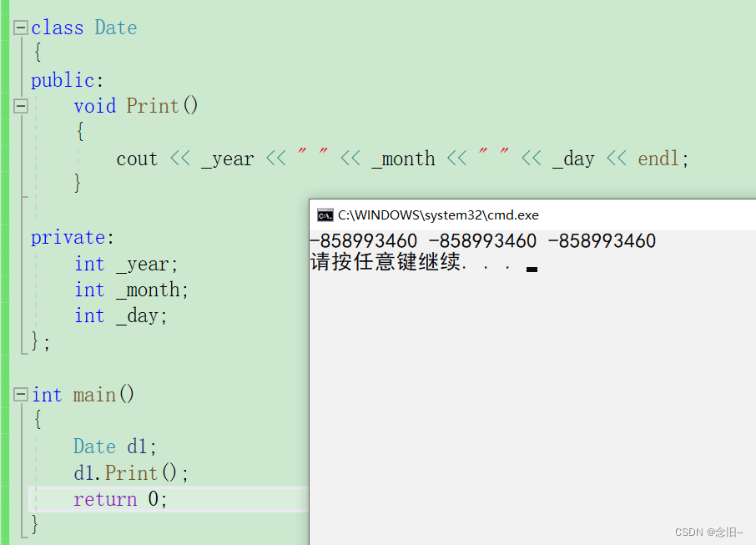Click the cmd.exe console window icon
The height and width of the screenshot is (545, 756).
pyautogui.click(x=325, y=215)
